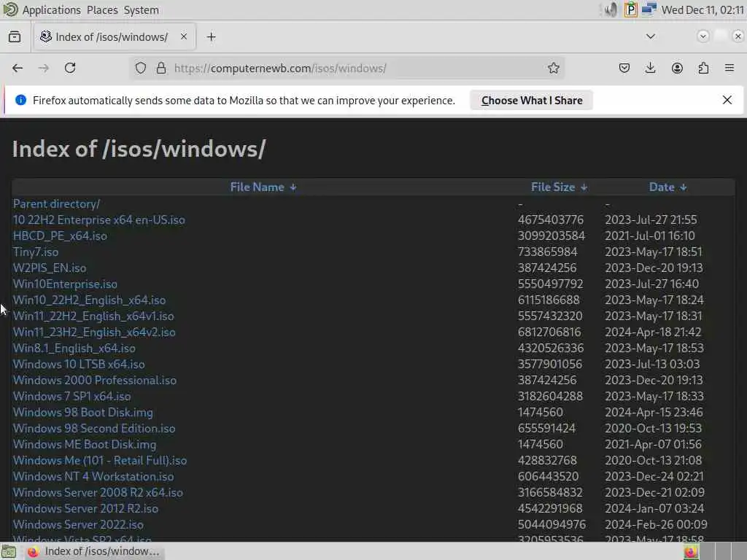Open Pocket save icon

pyautogui.click(x=624, y=68)
